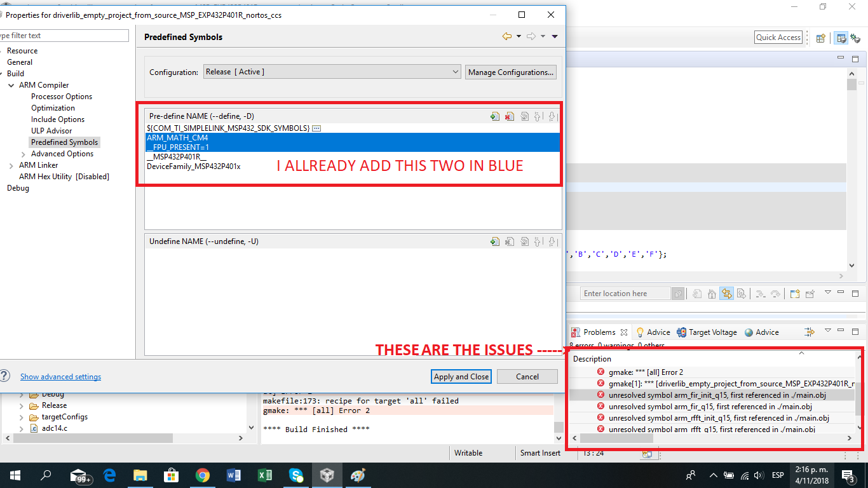
Task: Open the properties page view menu triangle
Action: (x=555, y=37)
